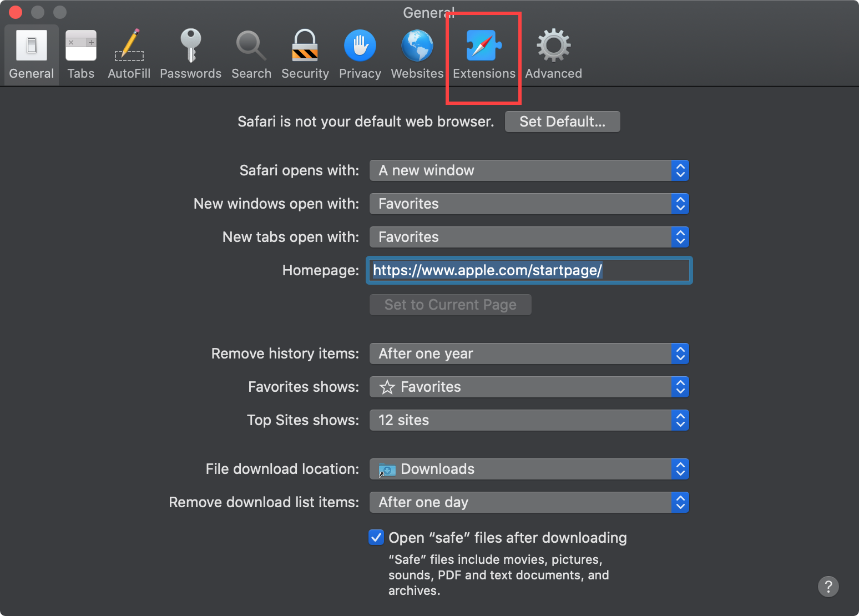Click the "Favorites shows:" label
This screenshot has width=859, height=616.
[304, 387]
